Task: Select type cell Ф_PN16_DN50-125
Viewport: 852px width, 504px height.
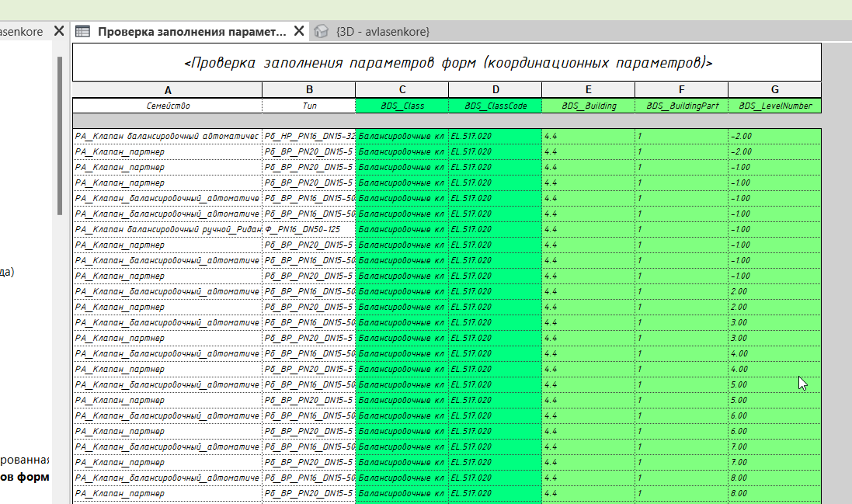Action: [x=308, y=230]
